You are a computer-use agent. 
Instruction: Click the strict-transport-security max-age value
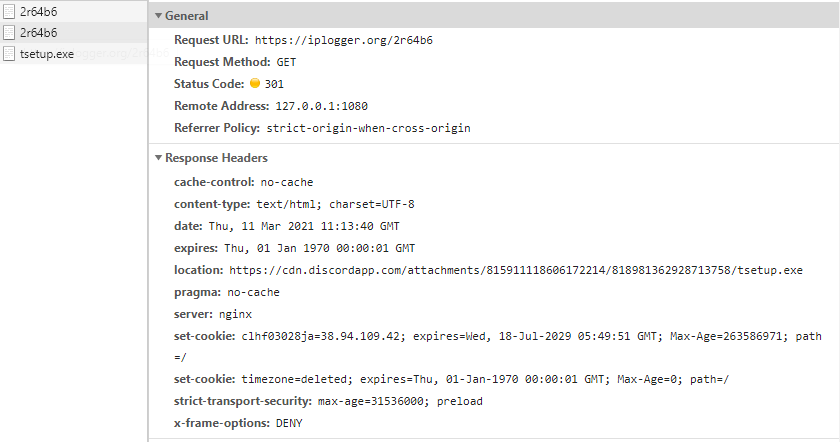click(371, 402)
